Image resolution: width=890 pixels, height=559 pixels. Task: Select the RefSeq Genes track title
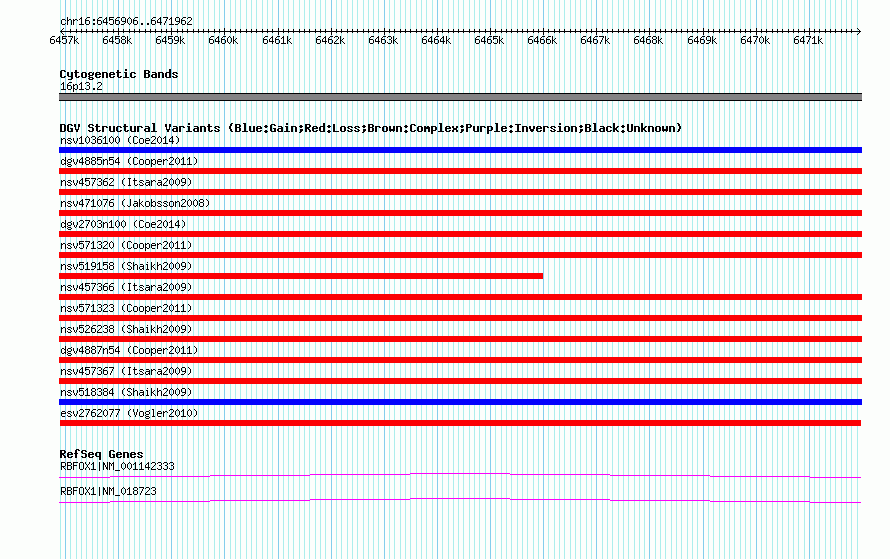[x=101, y=454]
